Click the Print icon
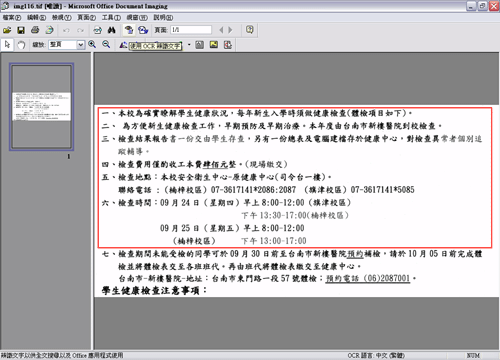The width and height of the screenshot is (500, 360). [35, 30]
